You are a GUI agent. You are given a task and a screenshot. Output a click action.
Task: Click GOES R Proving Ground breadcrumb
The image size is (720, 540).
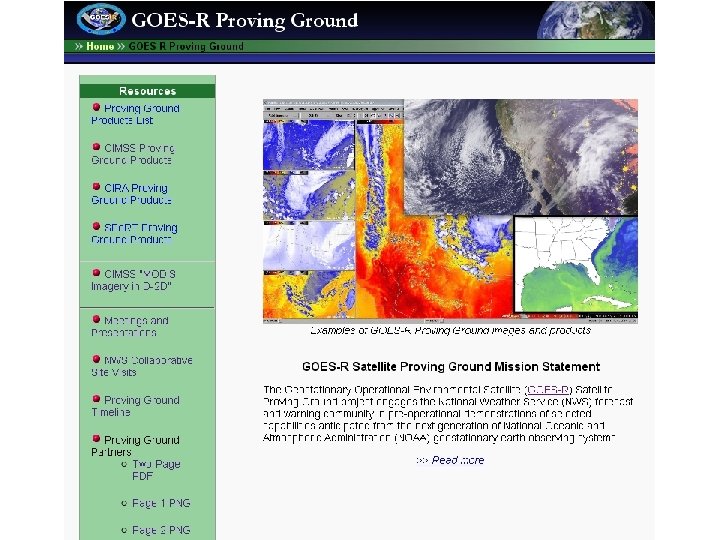coord(186,46)
